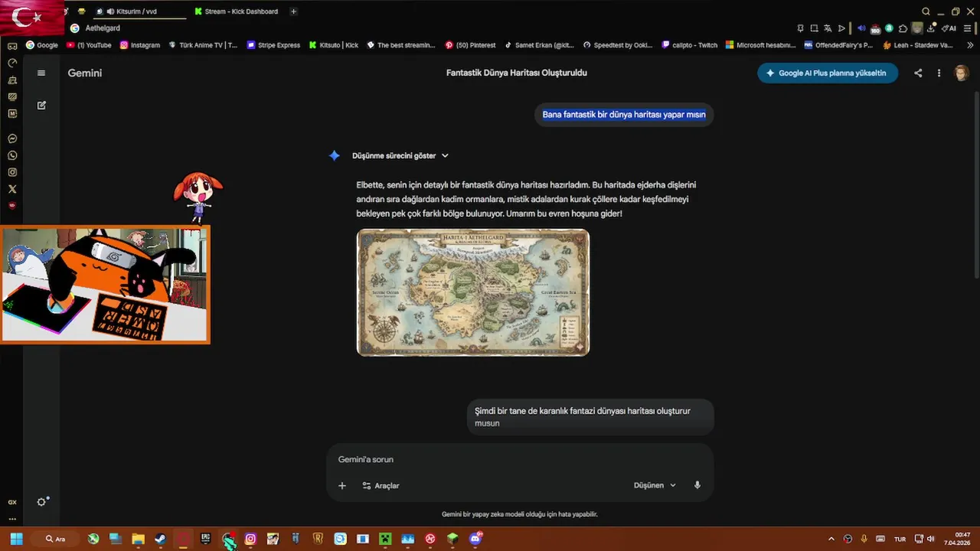Open Messenger in the Opera sidebar
The width and height of the screenshot is (980, 551).
pos(12,139)
